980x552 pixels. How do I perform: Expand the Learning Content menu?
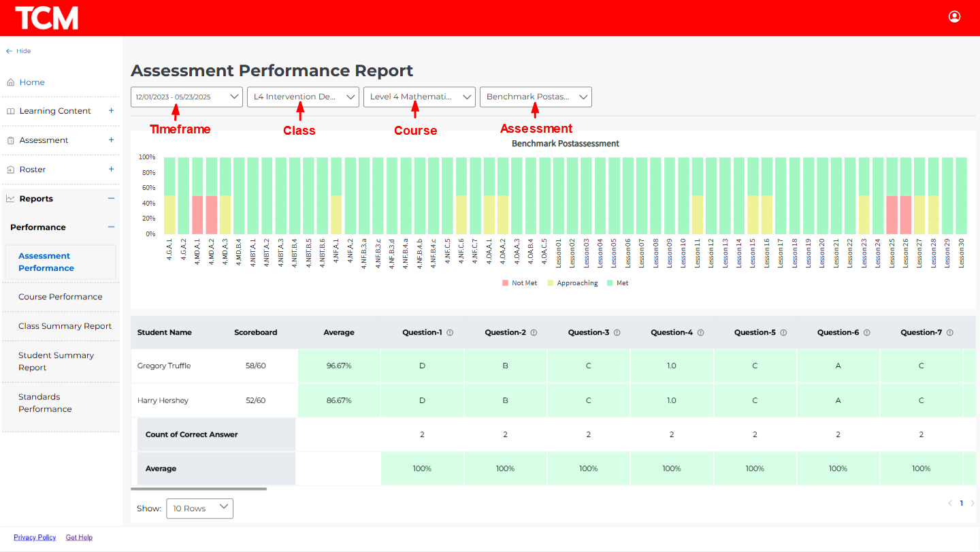(x=112, y=111)
